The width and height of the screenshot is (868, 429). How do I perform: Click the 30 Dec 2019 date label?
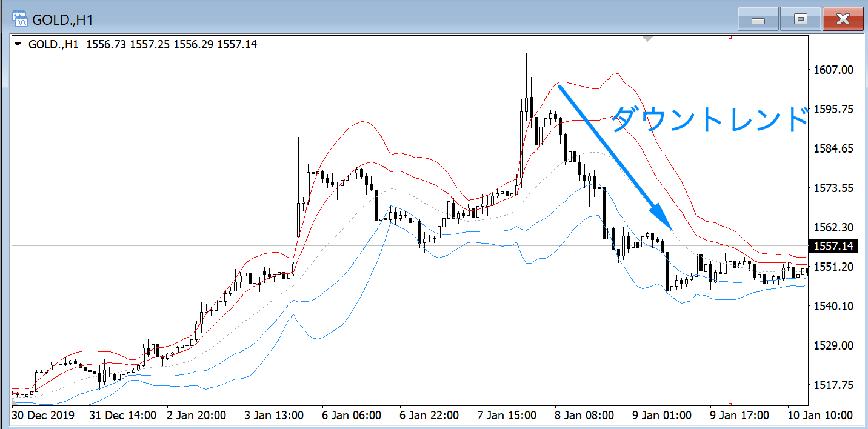click(42, 416)
